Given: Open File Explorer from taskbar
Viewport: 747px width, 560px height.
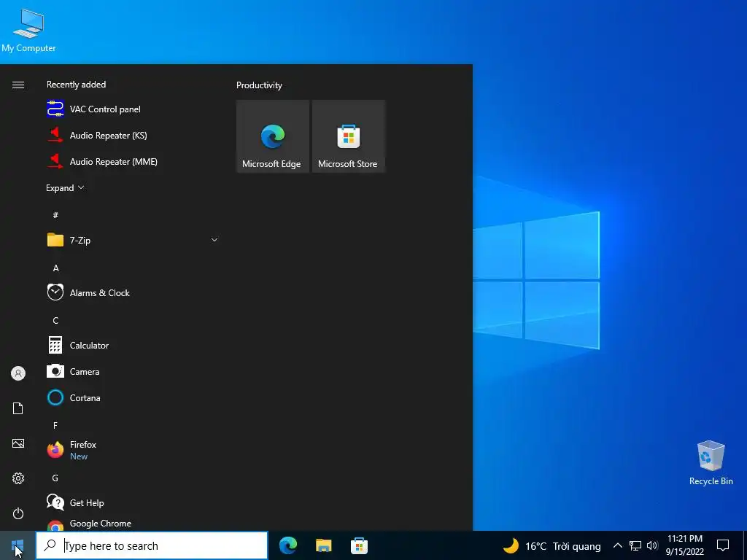Looking at the screenshot, I should coord(323,545).
